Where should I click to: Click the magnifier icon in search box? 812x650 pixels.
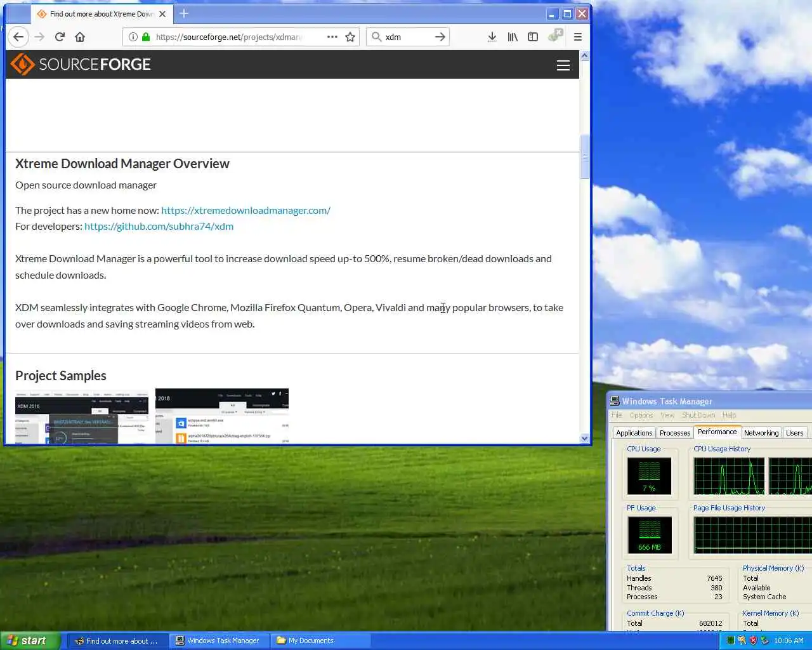click(x=376, y=37)
